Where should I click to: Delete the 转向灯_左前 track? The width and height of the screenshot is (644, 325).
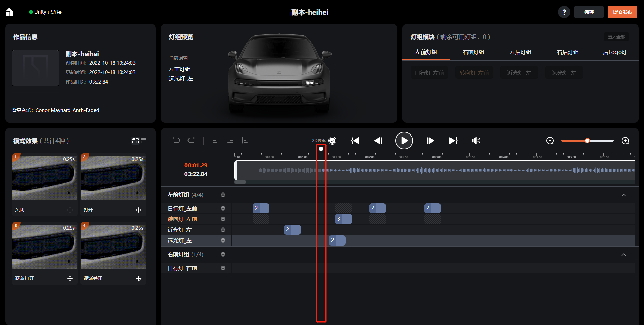pos(223,219)
